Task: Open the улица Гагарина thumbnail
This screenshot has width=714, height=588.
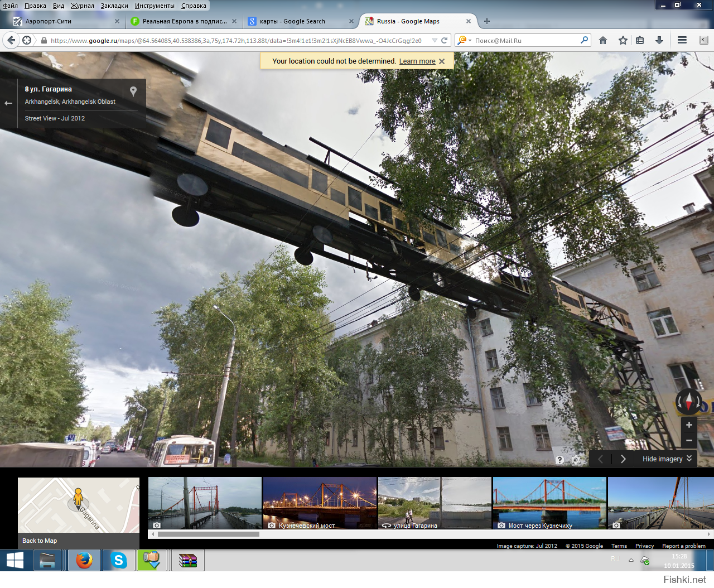Action: pos(435,503)
